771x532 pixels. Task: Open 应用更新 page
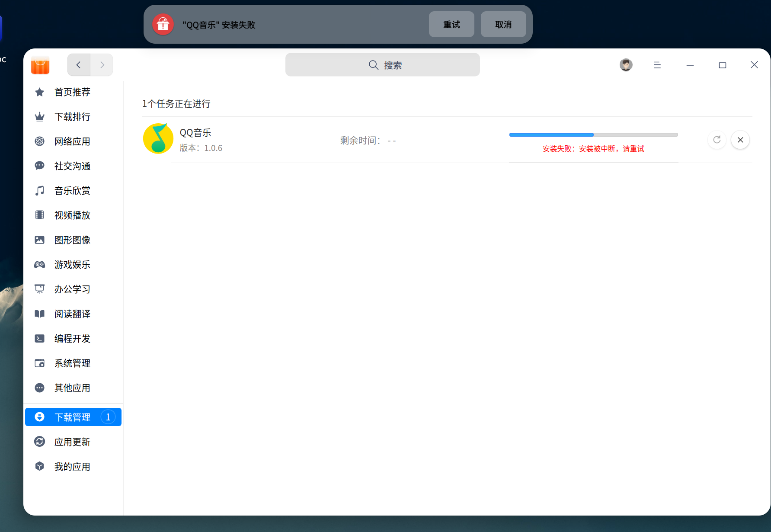74,442
